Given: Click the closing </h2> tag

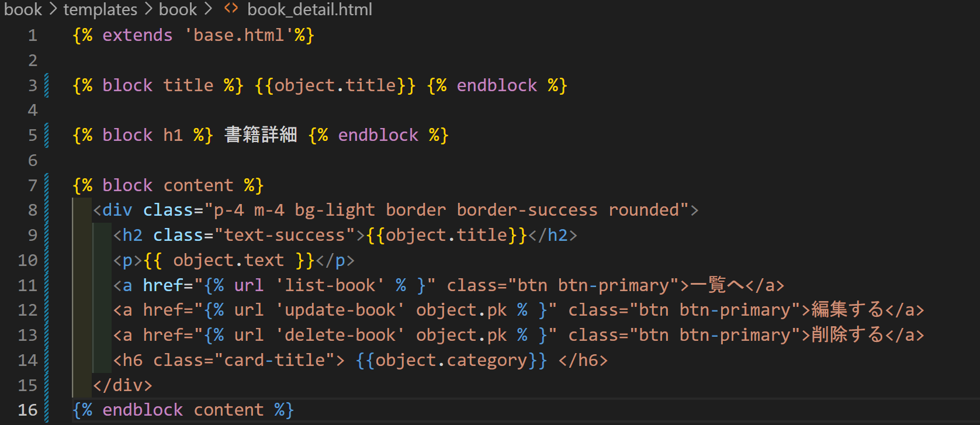Looking at the screenshot, I should [552, 236].
